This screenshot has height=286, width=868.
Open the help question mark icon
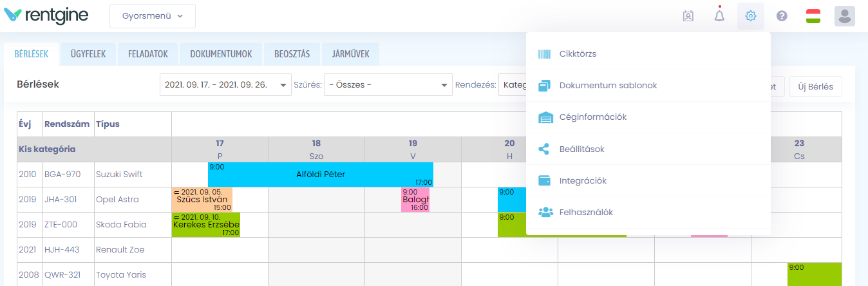pyautogui.click(x=782, y=16)
